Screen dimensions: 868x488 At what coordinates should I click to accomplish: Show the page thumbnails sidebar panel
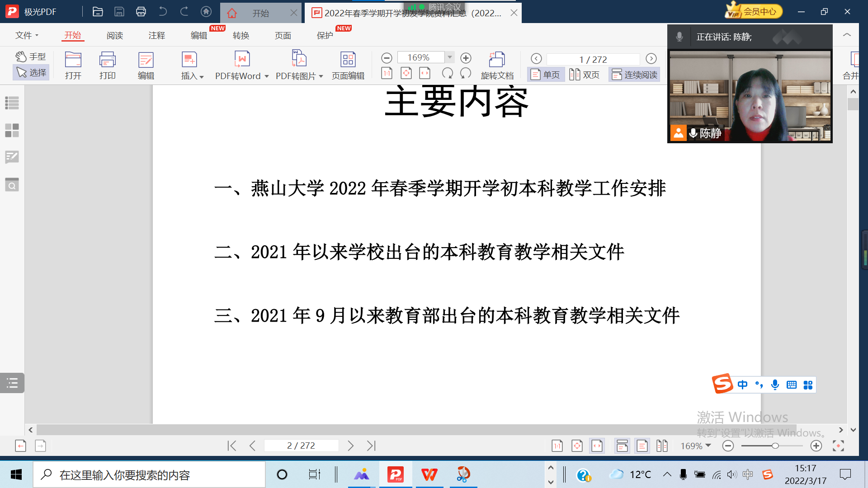12,131
